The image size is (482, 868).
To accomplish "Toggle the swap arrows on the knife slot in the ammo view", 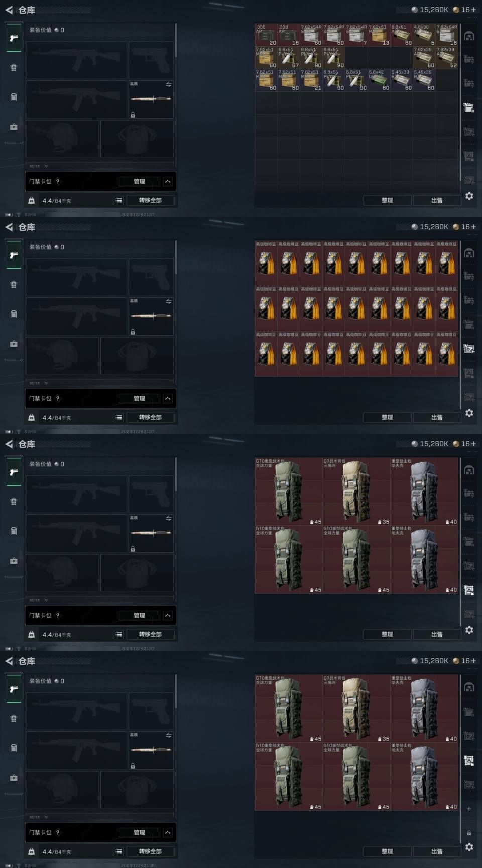I will [168, 85].
